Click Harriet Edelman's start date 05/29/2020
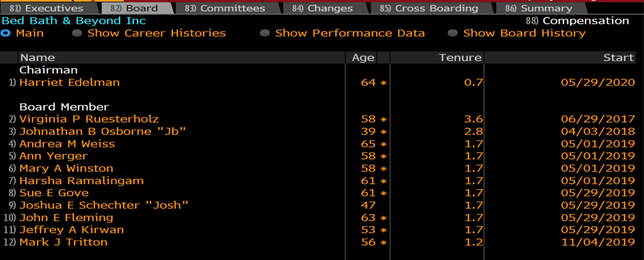This screenshot has height=260, width=644. (598, 82)
